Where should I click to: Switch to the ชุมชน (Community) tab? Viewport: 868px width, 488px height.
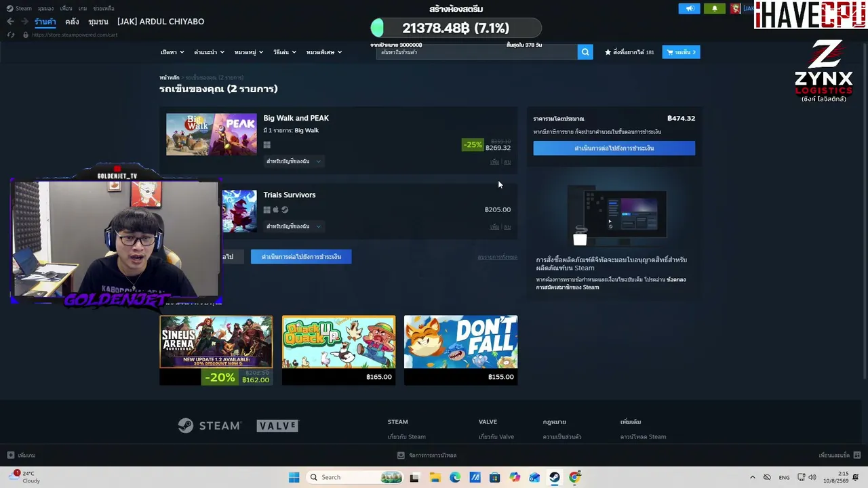coord(98,22)
